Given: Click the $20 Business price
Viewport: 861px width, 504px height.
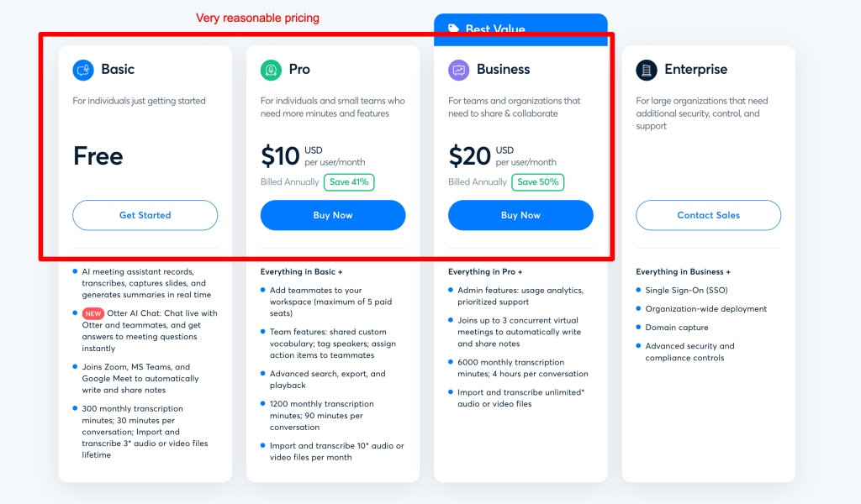Looking at the screenshot, I should [x=469, y=156].
